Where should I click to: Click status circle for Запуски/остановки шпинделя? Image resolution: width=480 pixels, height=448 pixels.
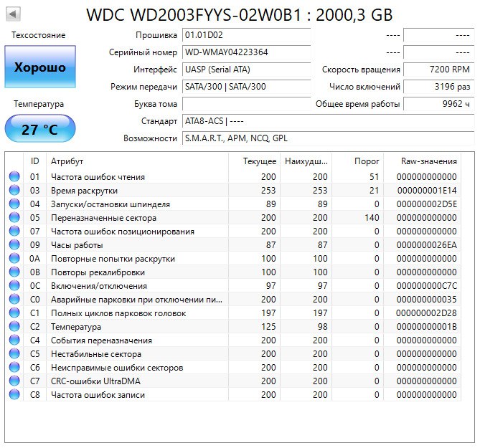point(14,204)
